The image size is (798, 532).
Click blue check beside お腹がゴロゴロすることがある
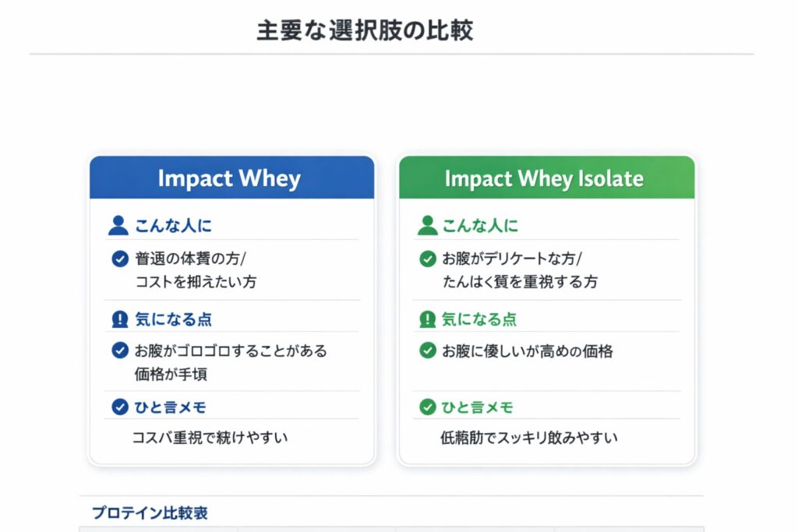119,351
